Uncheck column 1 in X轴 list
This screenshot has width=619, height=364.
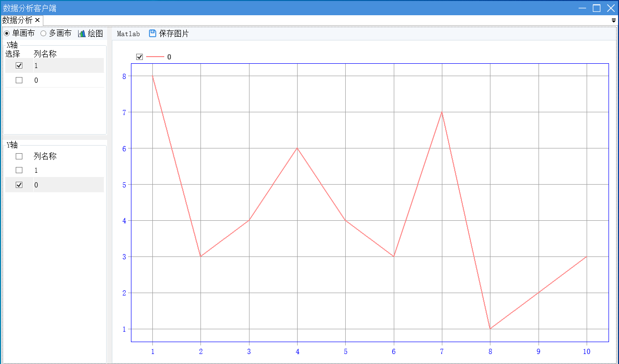pos(19,66)
